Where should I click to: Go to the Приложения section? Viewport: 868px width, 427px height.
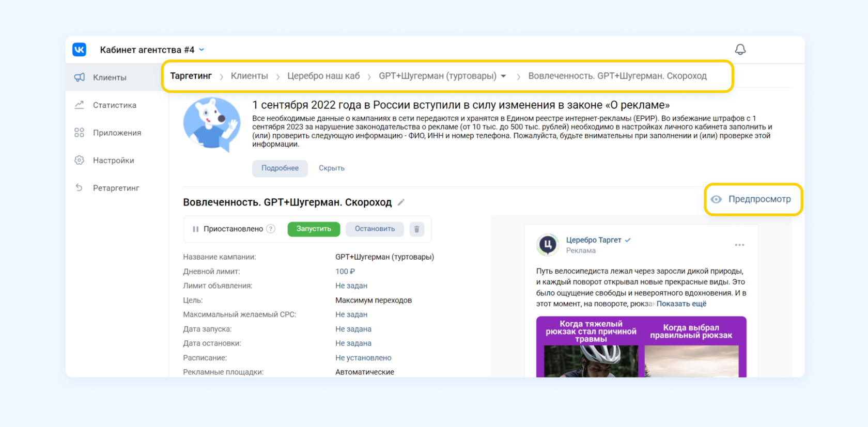tap(117, 133)
